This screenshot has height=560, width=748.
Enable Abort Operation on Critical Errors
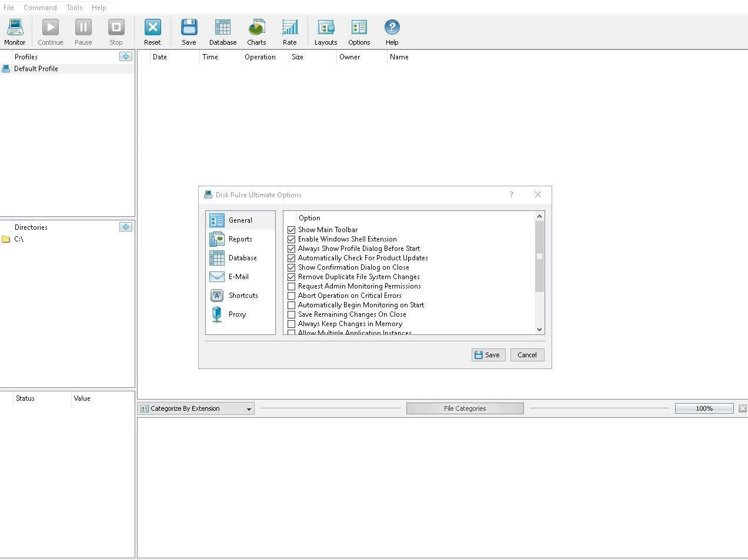coord(291,296)
